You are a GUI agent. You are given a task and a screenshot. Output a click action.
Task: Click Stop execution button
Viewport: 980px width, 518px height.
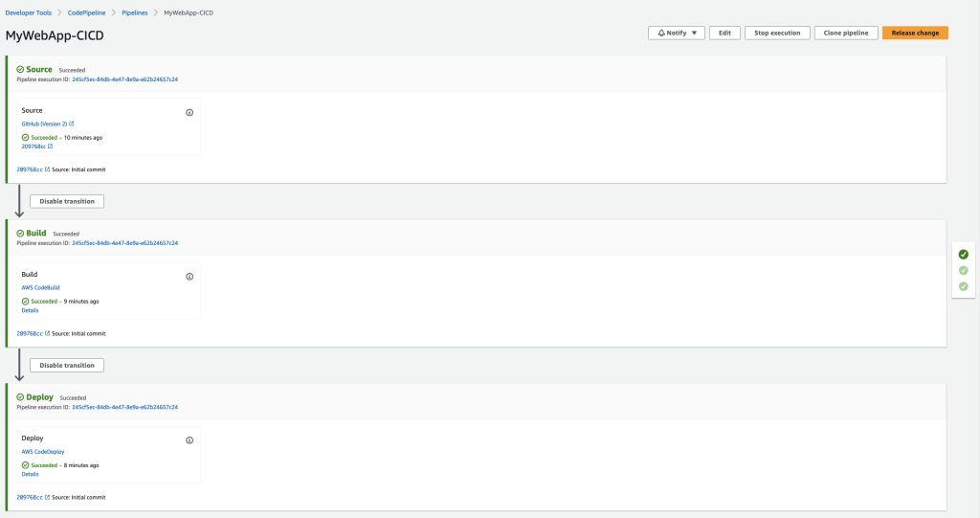777,34
